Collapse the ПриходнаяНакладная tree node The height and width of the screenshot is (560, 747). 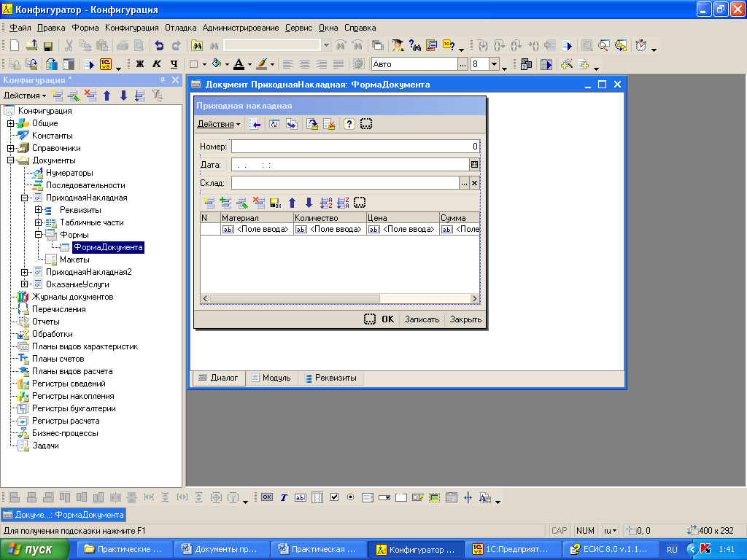24,198
